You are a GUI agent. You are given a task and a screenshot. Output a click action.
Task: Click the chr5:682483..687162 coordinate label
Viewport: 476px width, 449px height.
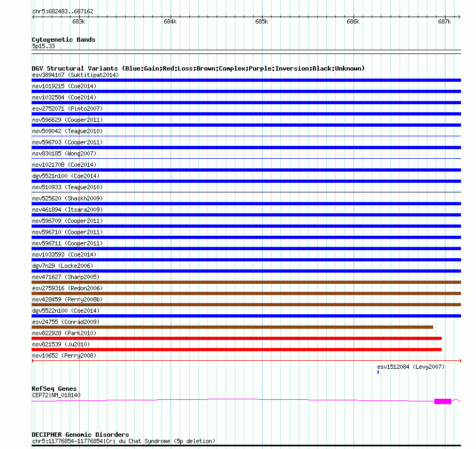[x=63, y=12]
